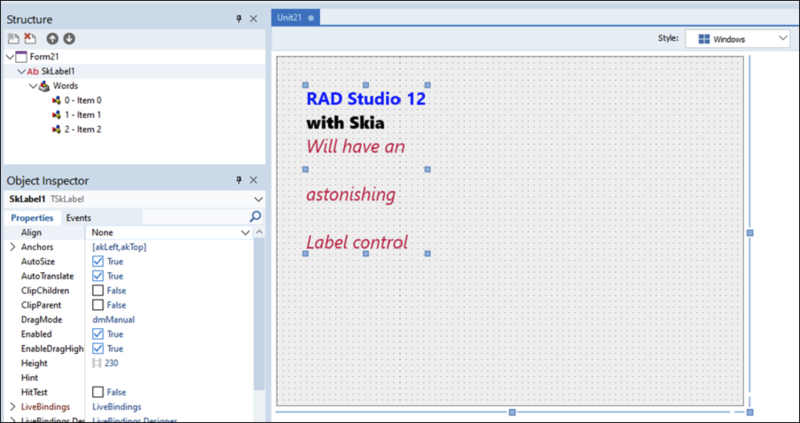The width and height of the screenshot is (800, 423).
Task: Click the 'Label control' text on form
Action: [357, 242]
